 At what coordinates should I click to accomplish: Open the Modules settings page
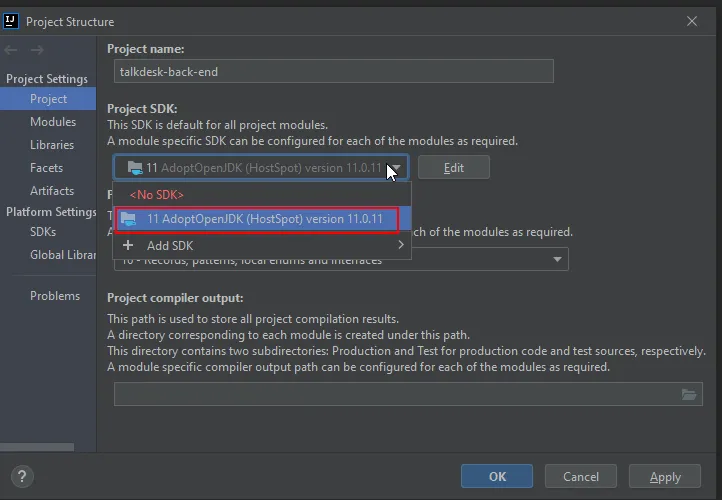[x=53, y=122]
